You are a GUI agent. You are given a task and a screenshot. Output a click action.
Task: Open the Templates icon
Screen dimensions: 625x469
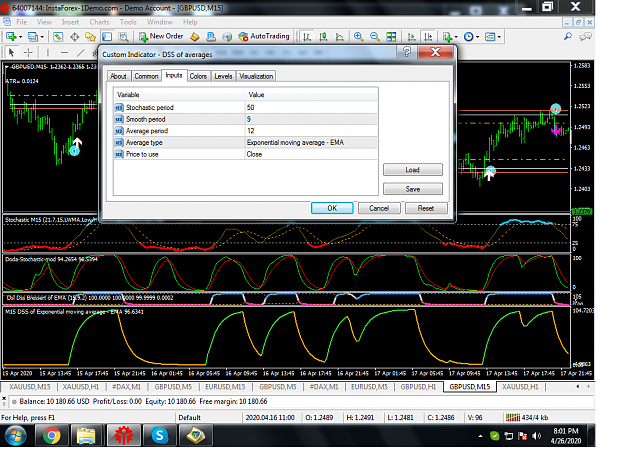490,37
